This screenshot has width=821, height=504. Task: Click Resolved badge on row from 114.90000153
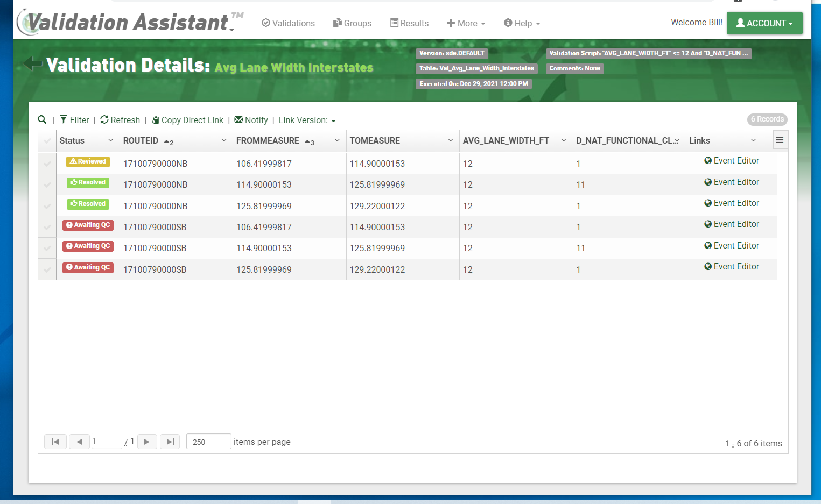[x=88, y=182]
